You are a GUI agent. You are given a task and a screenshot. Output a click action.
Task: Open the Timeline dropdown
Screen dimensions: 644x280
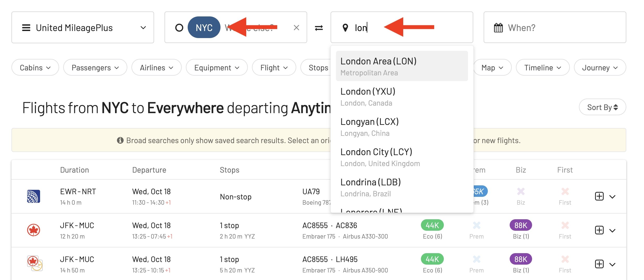click(542, 68)
